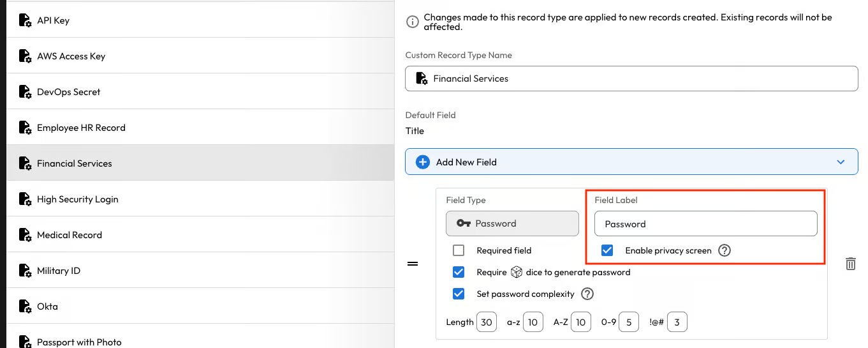Open the Password Field Type selector
Screen dimensions: 868x348
pyautogui.click(x=512, y=223)
